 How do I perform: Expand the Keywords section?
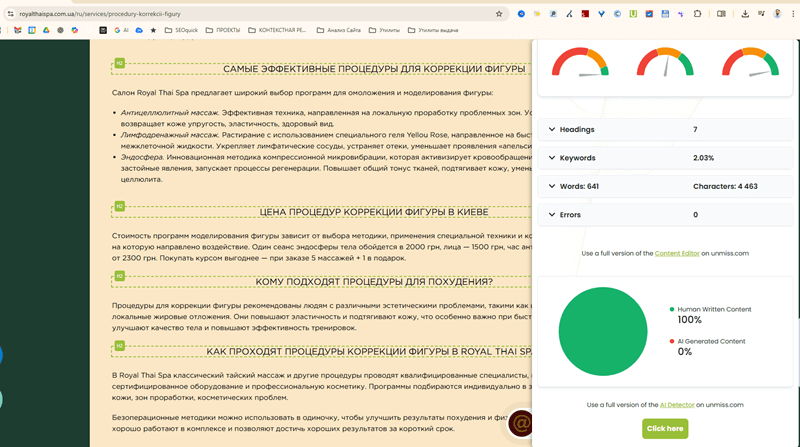(x=665, y=158)
